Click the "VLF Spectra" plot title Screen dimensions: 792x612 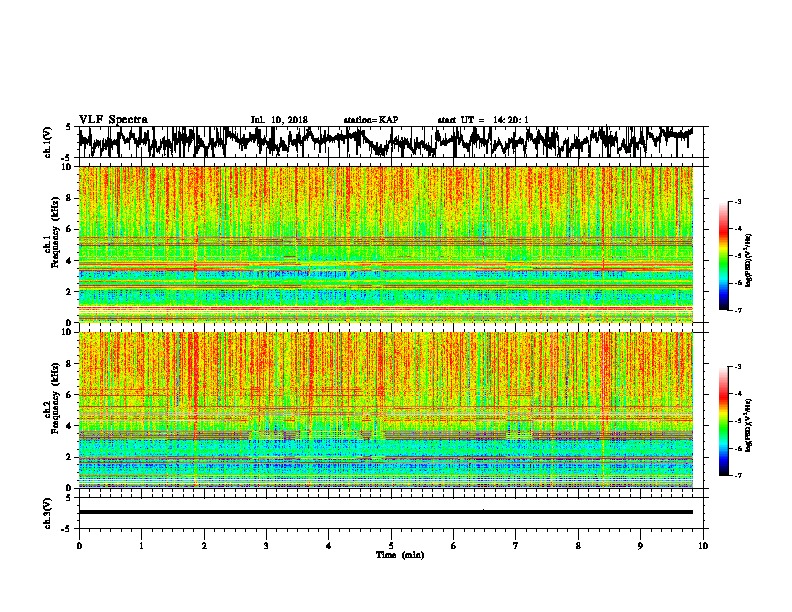pos(113,120)
